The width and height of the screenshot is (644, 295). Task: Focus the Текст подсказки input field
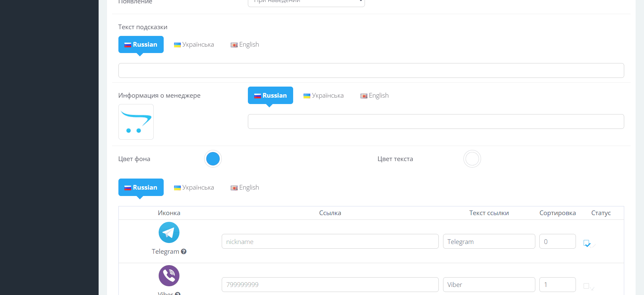[x=371, y=70]
